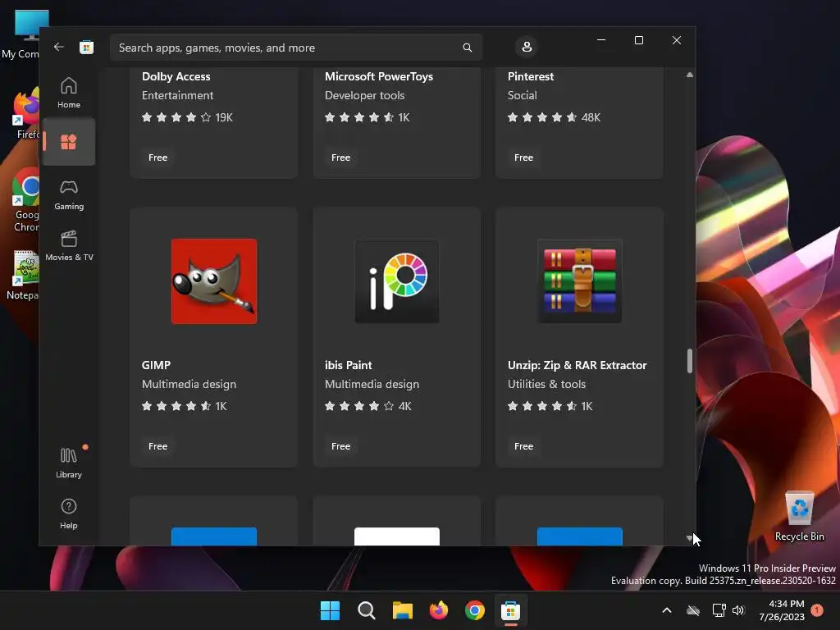The height and width of the screenshot is (630, 840).
Task: Launch Firefox from the taskbar
Action: (439, 610)
